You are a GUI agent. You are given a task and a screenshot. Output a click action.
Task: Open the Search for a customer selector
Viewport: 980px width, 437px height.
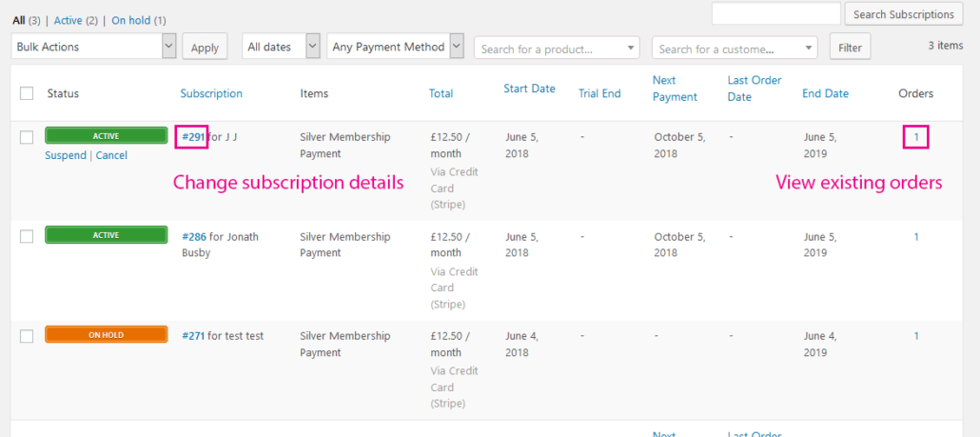click(735, 49)
